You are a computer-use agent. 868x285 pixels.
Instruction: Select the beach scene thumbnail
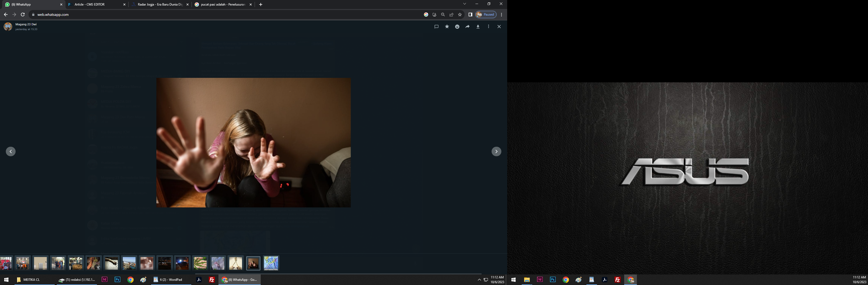click(129, 263)
